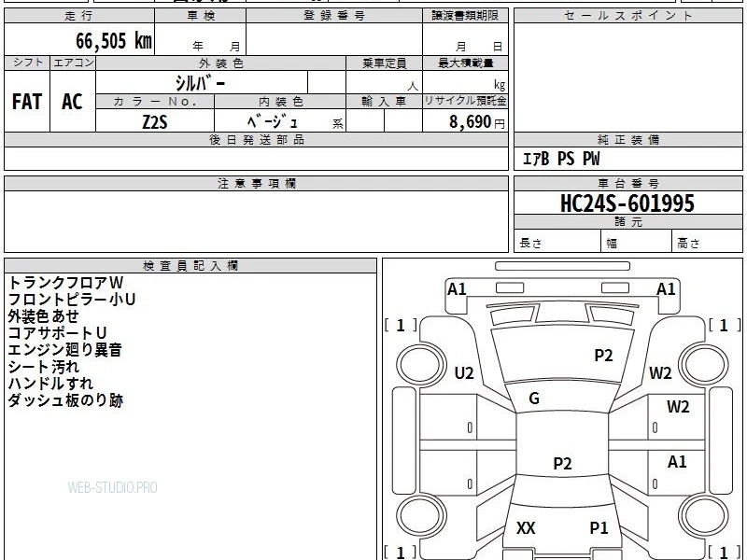Click the 車台番号 header
Viewport: 747px width, 560px height.
pos(627,183)
